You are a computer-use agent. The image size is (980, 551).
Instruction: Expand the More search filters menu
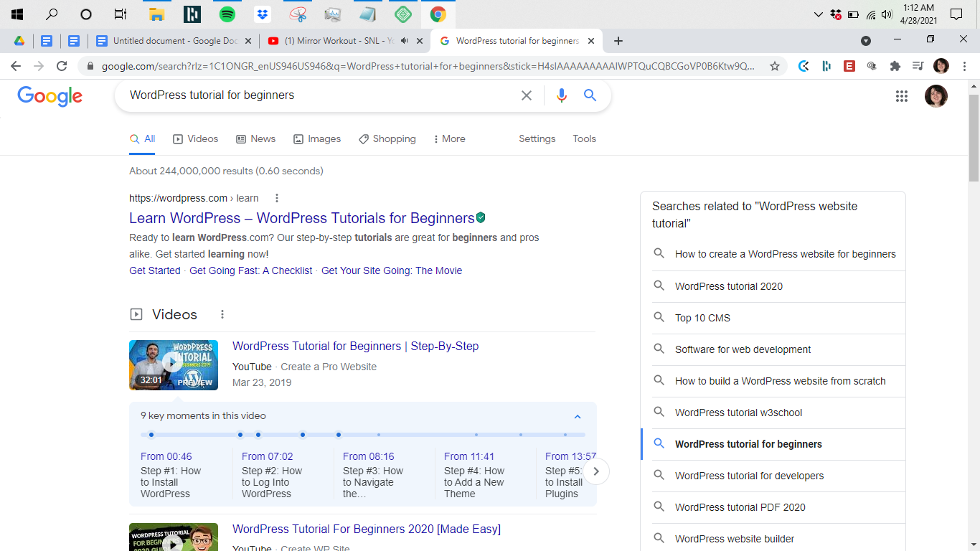[x=450, y=139]
